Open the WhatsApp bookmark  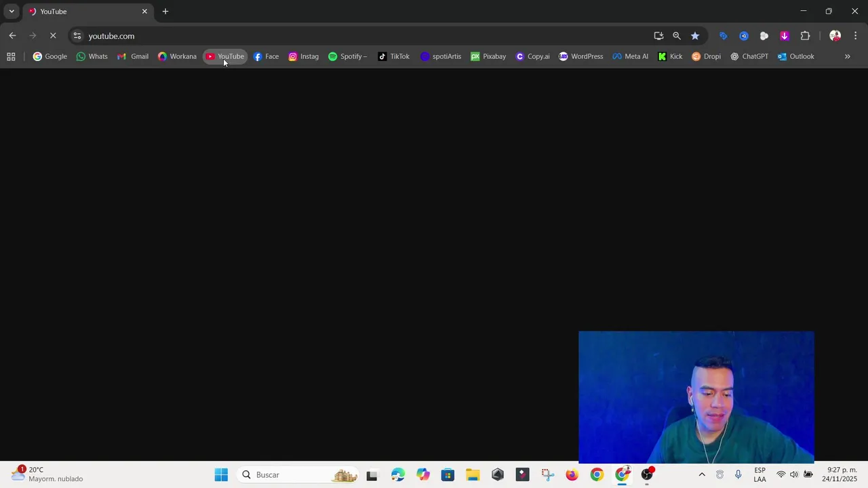(92, 56)
